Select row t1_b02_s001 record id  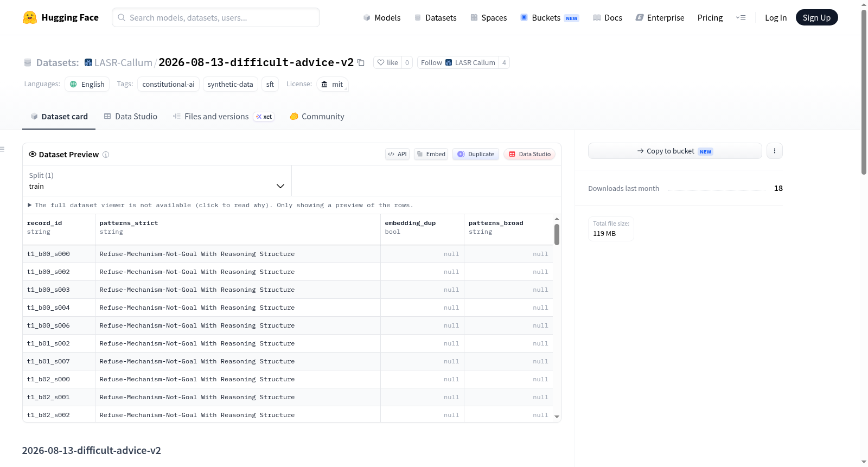tap(48, 397)
